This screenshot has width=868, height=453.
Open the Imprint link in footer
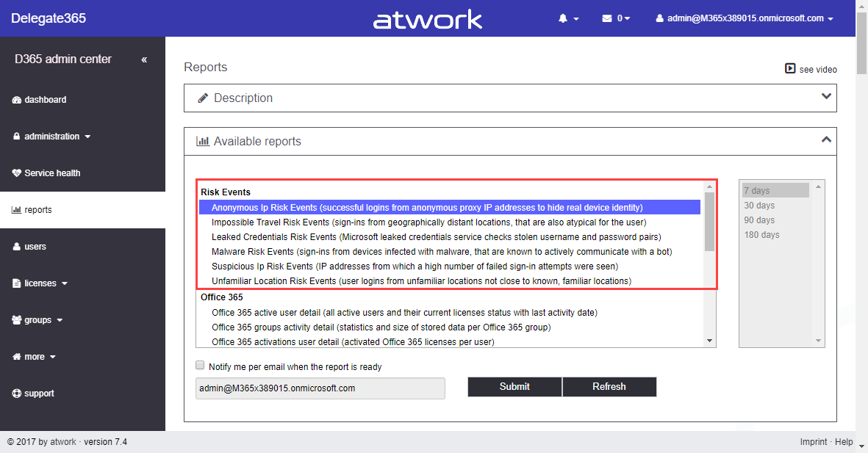pyautogui.click(x=813, y=441)
